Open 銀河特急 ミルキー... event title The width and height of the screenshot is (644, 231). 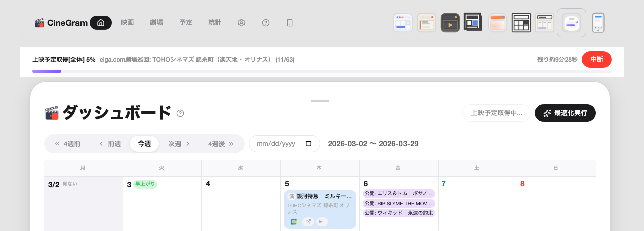click(324, 196)
